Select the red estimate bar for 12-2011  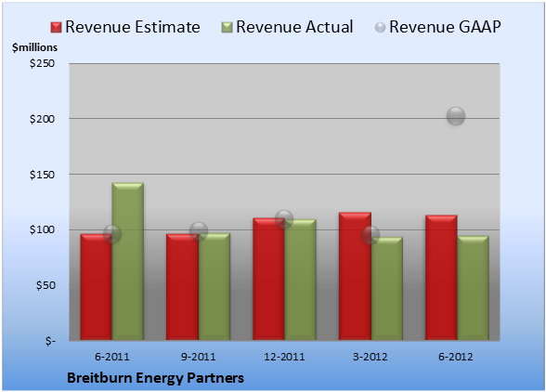click(x=268, y=279)
